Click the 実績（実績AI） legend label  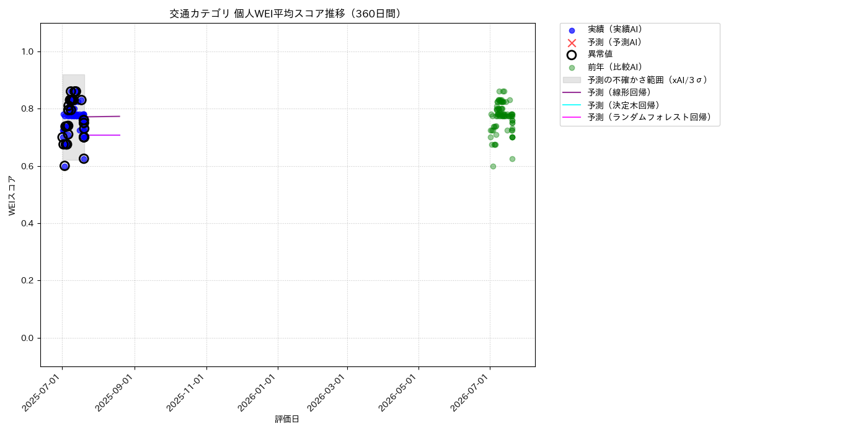pyautogui.click(x=615, y=29)
